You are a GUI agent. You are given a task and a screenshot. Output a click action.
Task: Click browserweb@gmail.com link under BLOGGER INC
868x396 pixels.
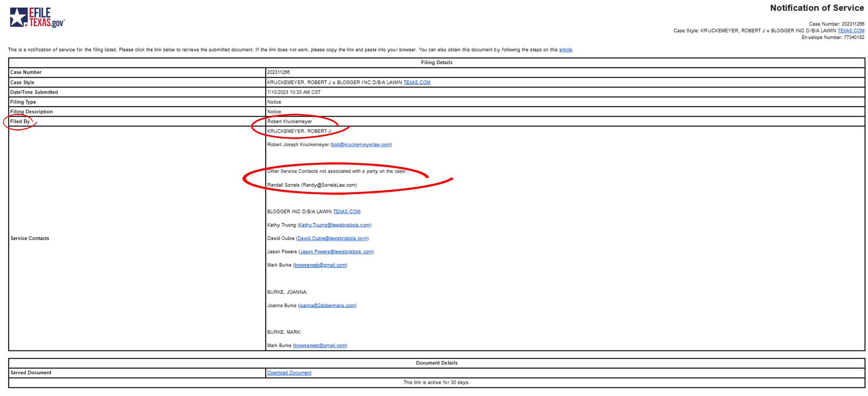pyautogui.click(x=320, y=265)
